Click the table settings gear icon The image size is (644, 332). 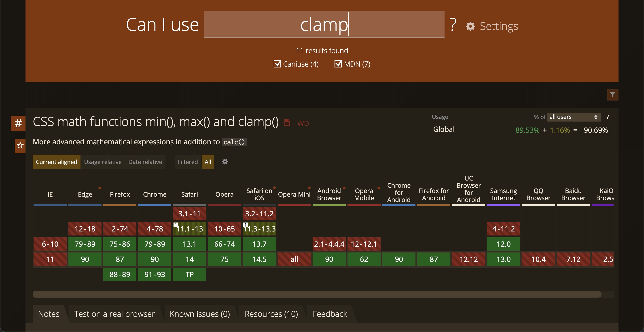coord(225,162)
